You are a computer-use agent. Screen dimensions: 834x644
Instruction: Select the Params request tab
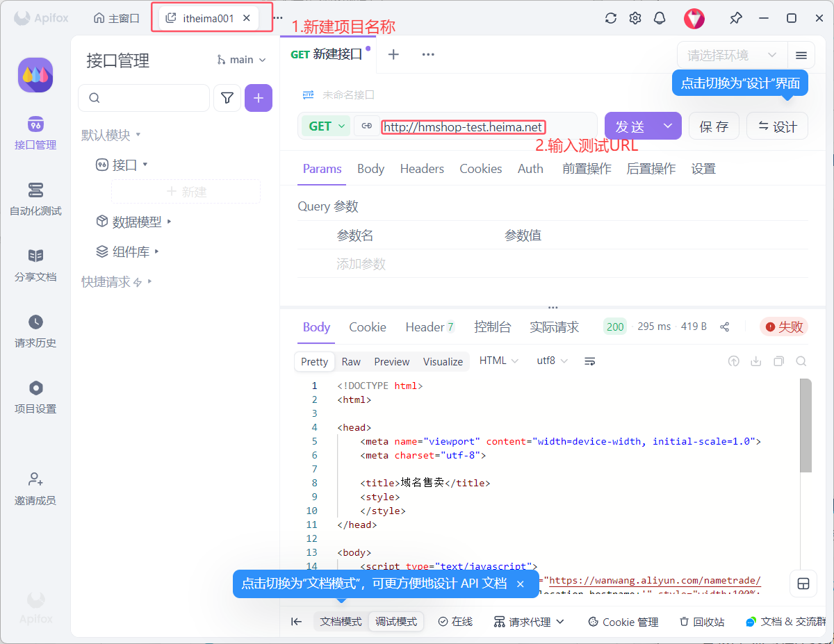[322, 169]
